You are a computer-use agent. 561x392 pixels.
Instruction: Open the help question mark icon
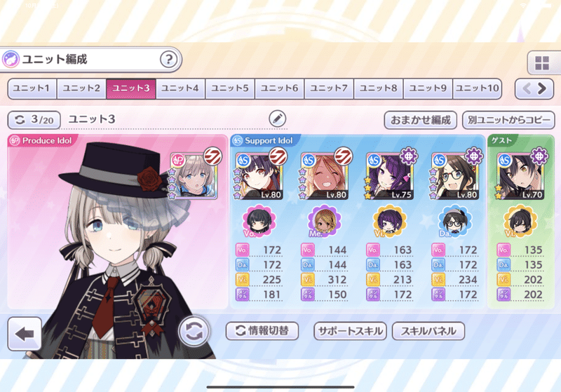coord(168,59)
